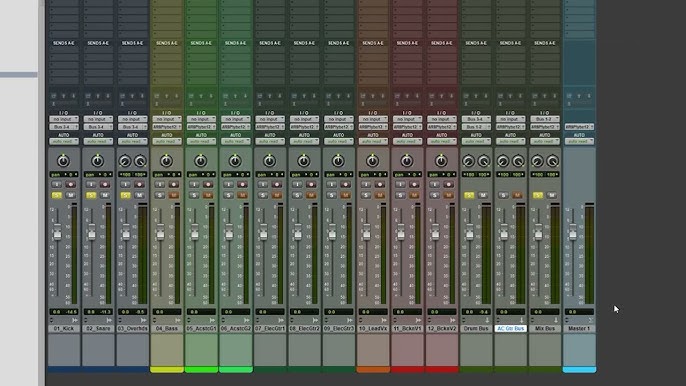Click the pan knob on 04_Bass
Image resolution: width=686 pixels, height=386 pixels.
point(166,161)
